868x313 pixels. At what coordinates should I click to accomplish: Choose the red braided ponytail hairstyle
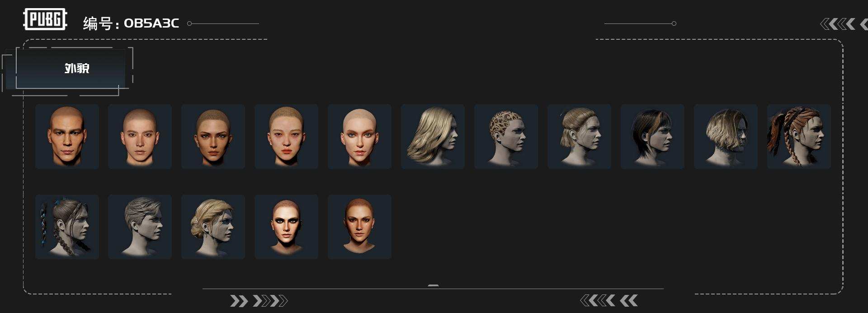(799, 137)
